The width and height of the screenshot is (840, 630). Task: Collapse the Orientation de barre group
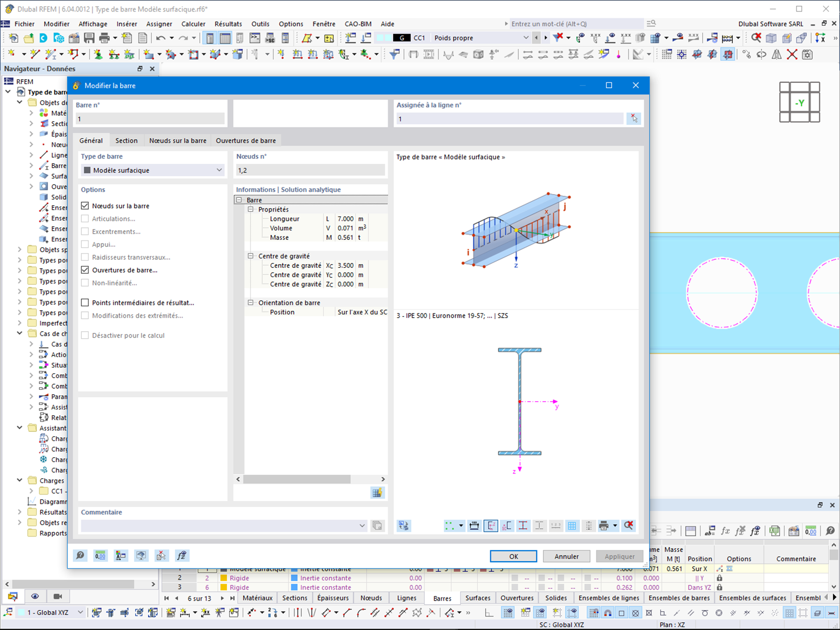tap(251, 303)
